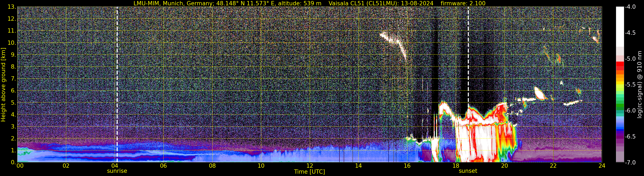Click the '02' time tick label

coord(66,166)
